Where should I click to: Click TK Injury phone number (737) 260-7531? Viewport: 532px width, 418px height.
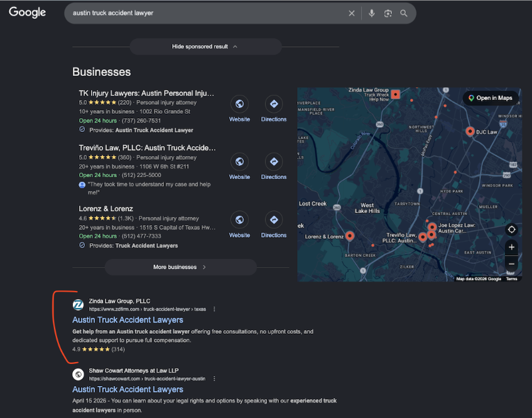(x=141, y=121)
